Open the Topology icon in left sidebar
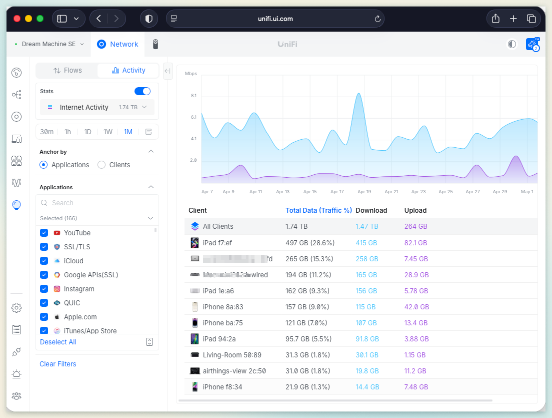The height and width of the screenshot is (418, 552). coord(17,95)
